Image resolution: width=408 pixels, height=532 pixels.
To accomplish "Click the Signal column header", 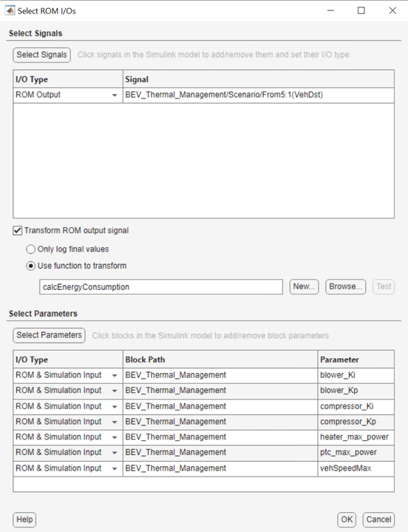I will (259, 79).
